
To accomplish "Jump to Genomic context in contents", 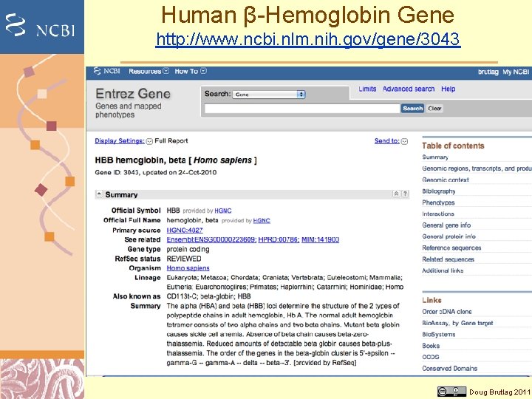I will [x=446, y=180].
